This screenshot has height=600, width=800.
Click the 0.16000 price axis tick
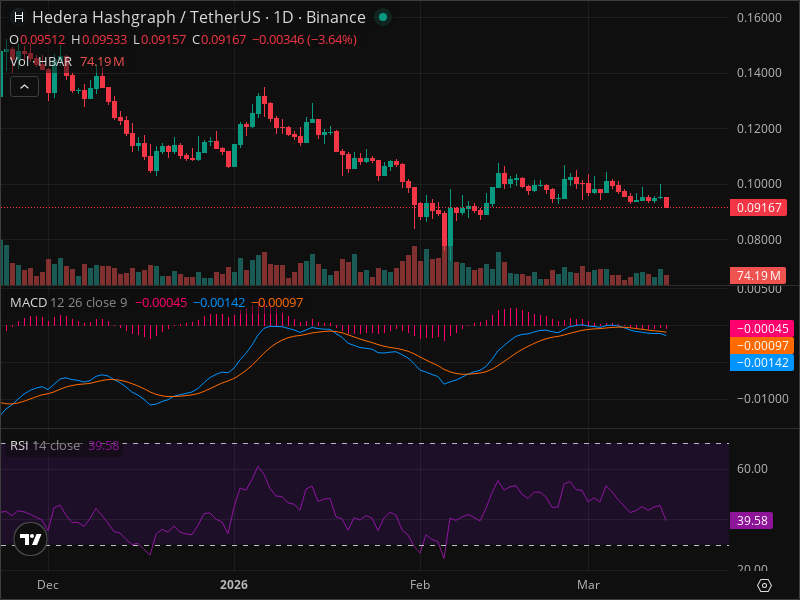pos(759,18)
